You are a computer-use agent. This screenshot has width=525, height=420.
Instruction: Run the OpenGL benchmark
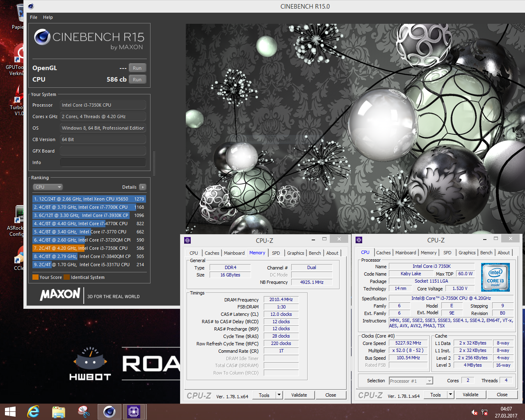[x=137, y=68]
